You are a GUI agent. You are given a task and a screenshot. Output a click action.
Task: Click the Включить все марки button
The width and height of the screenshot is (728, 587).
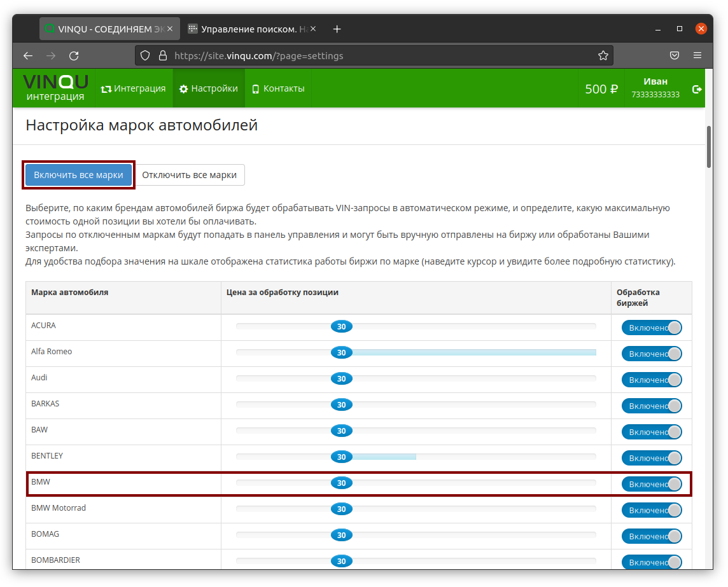pyautogui.click(x=78, y=175)
